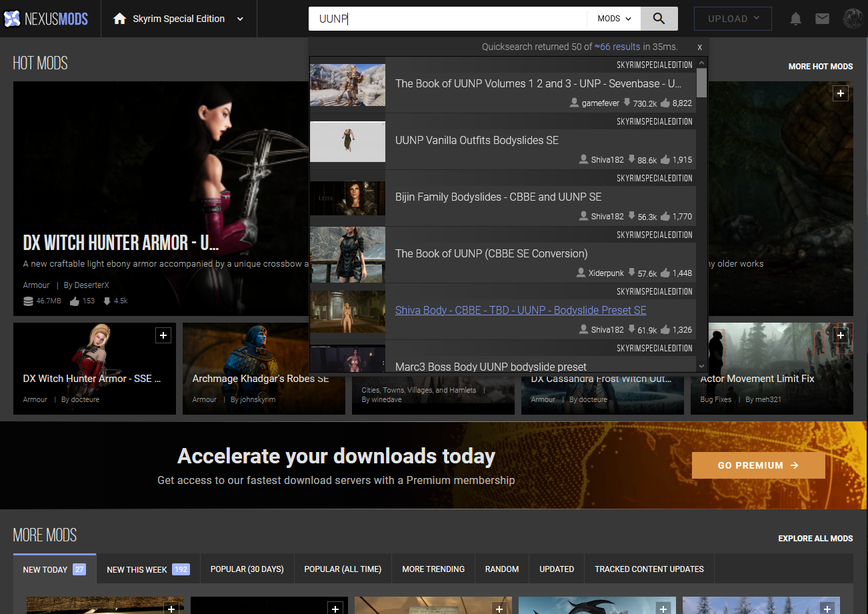
Task: Switch to POPULAR (ALL TIME) tab
Action: pyautogui.click(x=343, y=569)
